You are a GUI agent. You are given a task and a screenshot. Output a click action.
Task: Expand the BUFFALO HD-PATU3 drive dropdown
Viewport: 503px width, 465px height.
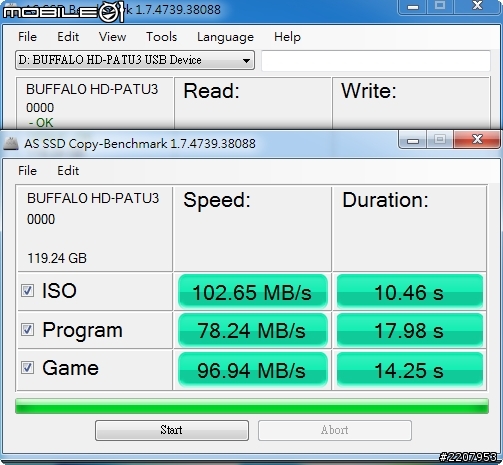[135, 60]
